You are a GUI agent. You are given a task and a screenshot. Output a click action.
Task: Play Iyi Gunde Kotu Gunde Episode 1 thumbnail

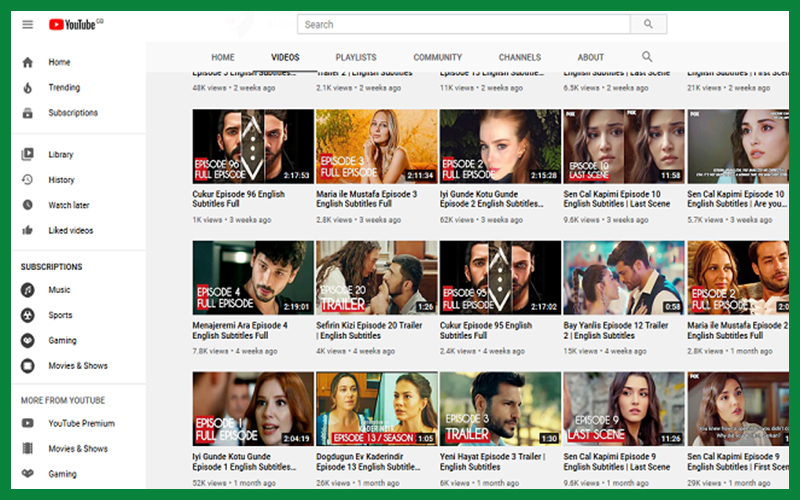(x=253, y=409)
